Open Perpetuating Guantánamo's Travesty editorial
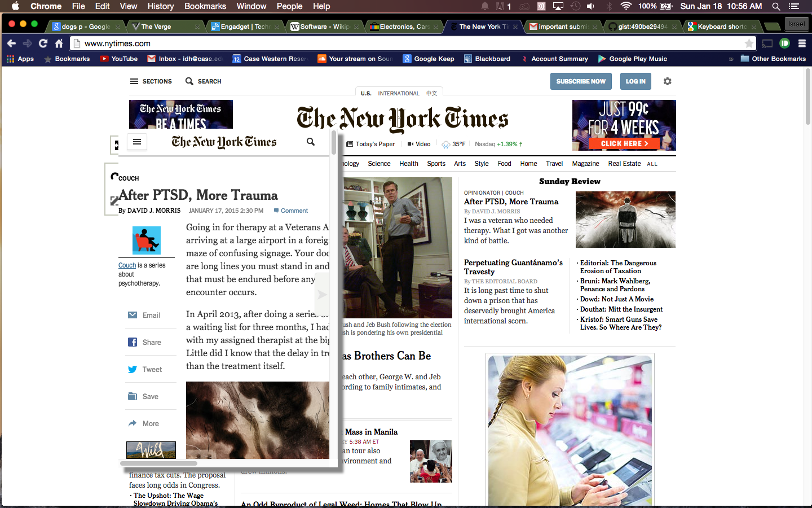This screenshot has height=508, width=812. (x=513, y=267)
